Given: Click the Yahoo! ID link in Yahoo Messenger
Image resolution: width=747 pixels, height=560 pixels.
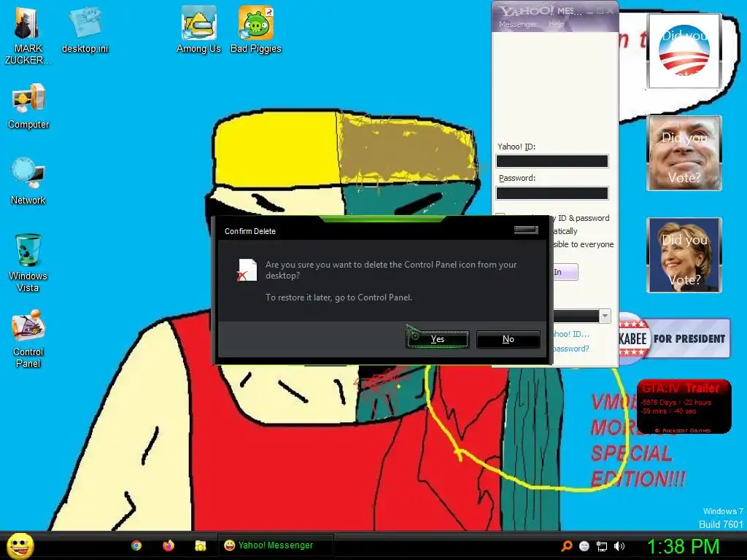Looking at the screenshot, I should 570,334.
